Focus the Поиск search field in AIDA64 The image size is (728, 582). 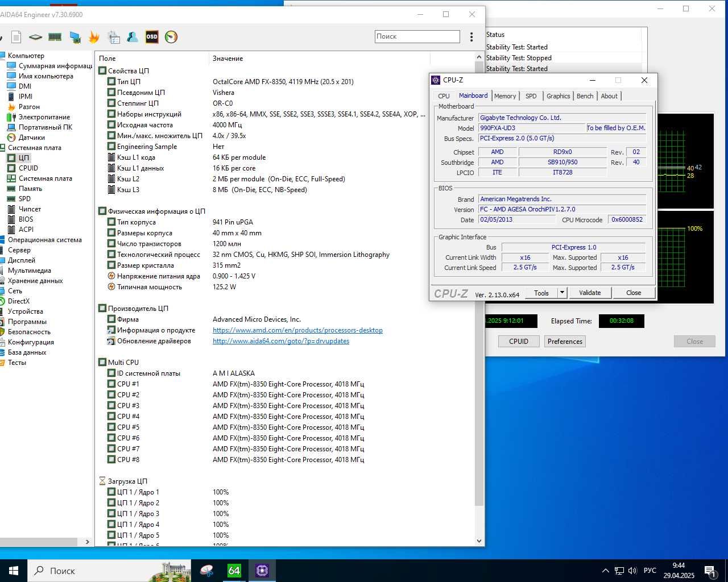(x=417, y=36)
